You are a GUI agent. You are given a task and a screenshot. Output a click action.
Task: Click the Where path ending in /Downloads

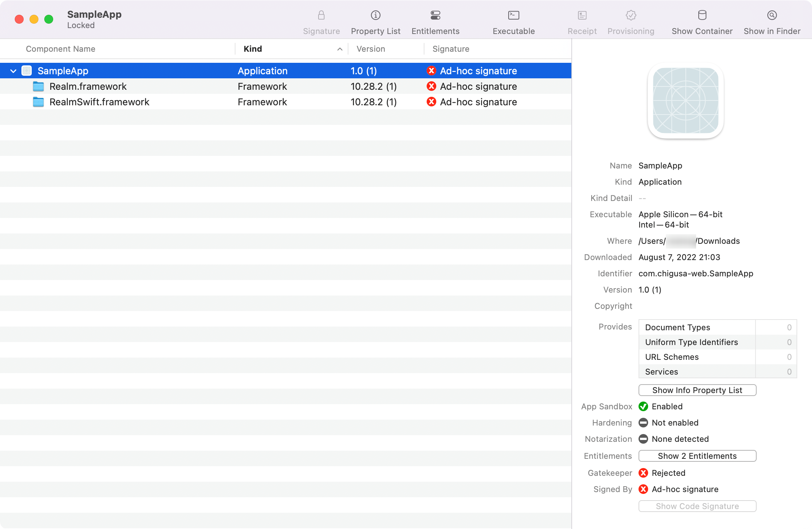click(x=689, y=241)
